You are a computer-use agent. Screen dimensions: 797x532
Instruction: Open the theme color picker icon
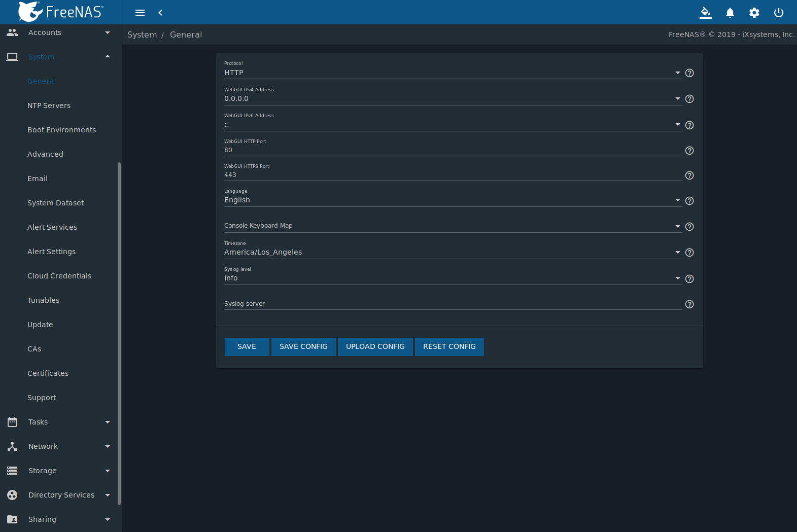[706, 13]
